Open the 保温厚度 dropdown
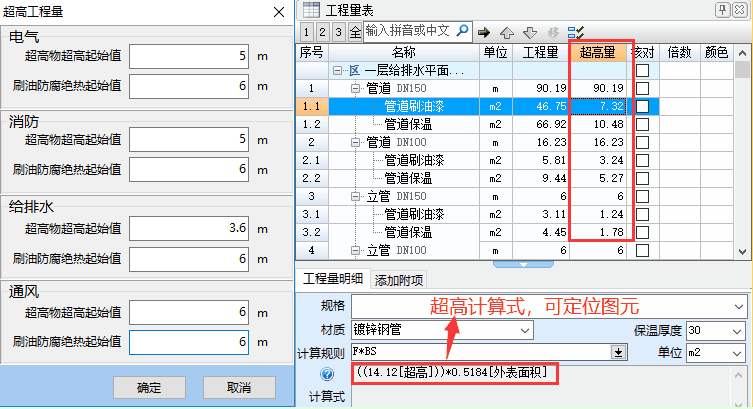The width and height of the screenshot is (753, 409). (x=738, y=331)
